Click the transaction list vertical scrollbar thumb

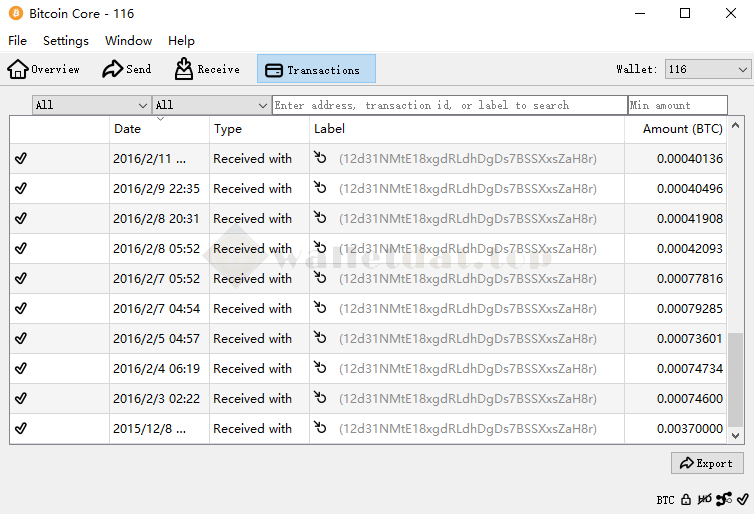(x=735, y=380)
